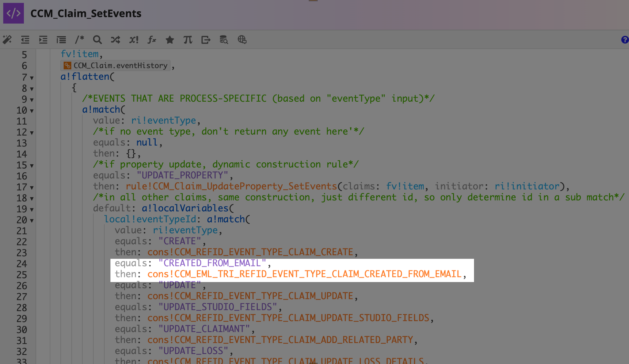Click the a!localVariables( function on line 19

pos(188,208)
